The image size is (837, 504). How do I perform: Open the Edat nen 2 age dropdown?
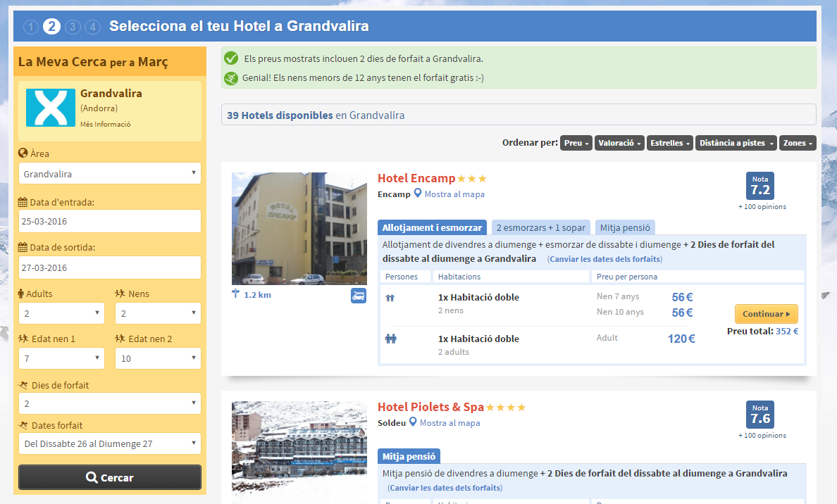(158, 358)
